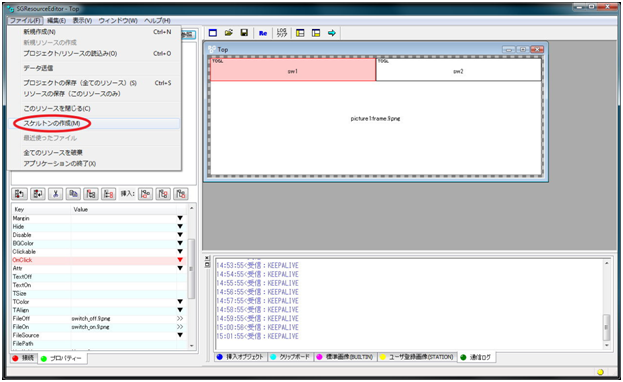623x382 pixels.
Task: Click the third insert icon after 挿入:
Action: point(181,194)
